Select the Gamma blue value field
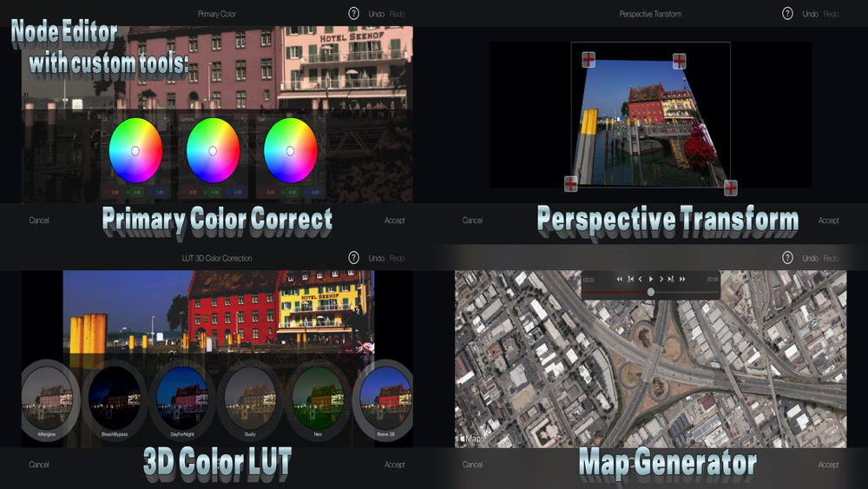This screenshot has width=868, height=489. pyautogui.click(x=238, y=192)
